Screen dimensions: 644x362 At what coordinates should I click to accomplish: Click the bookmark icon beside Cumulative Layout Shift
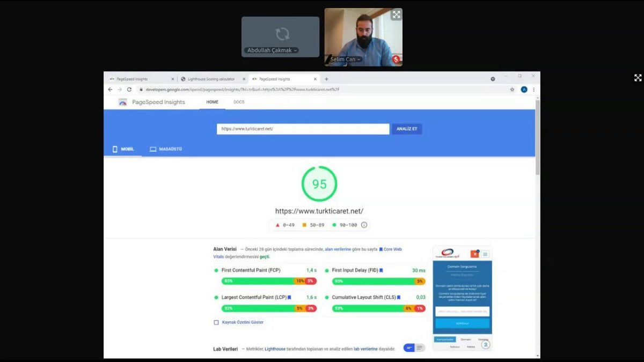point(399,297)
